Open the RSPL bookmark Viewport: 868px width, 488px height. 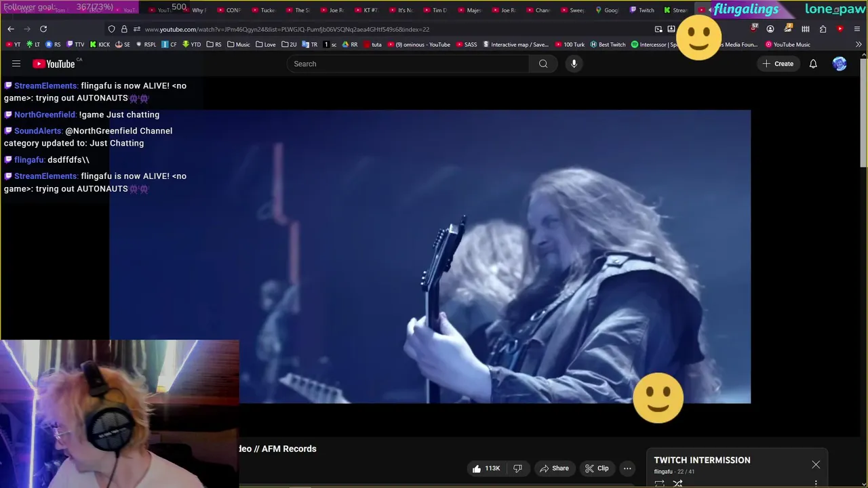click(146, 45)
